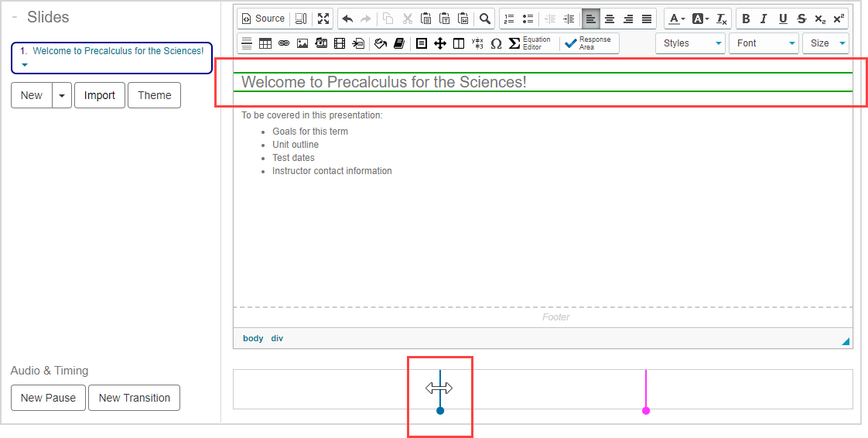Select slide 1 Welcome to Precalculus
This screenshot has width=868, height=438.
tap(111, 52)
